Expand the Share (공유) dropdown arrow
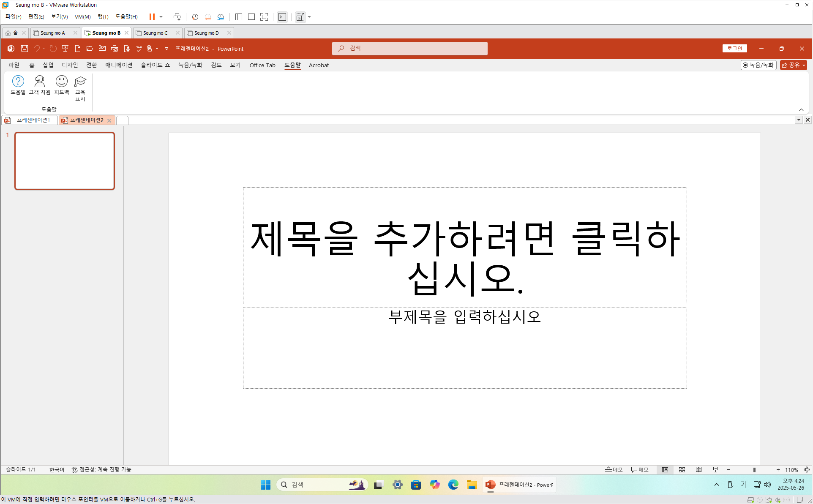This screenshot has width=813, height=504. coord(804,65)
